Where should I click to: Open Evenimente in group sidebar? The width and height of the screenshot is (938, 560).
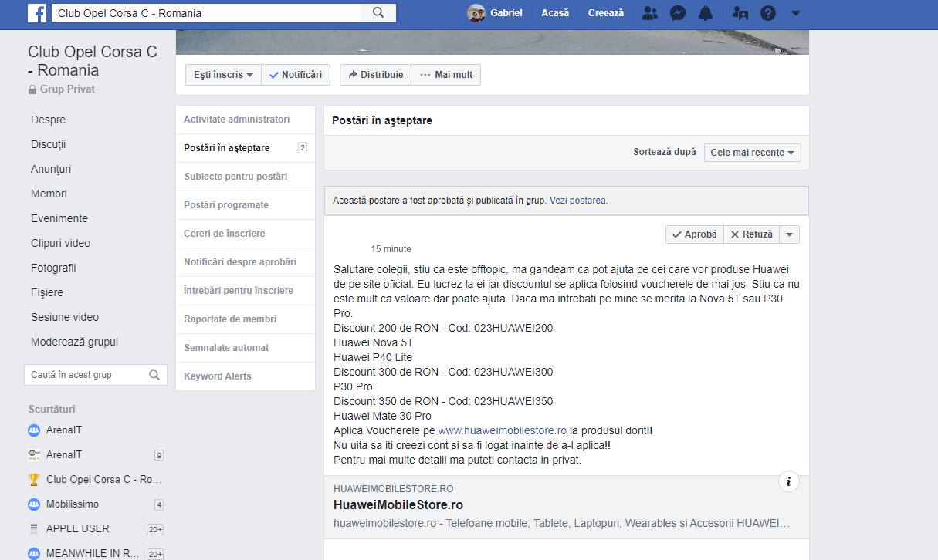point(59,218)
